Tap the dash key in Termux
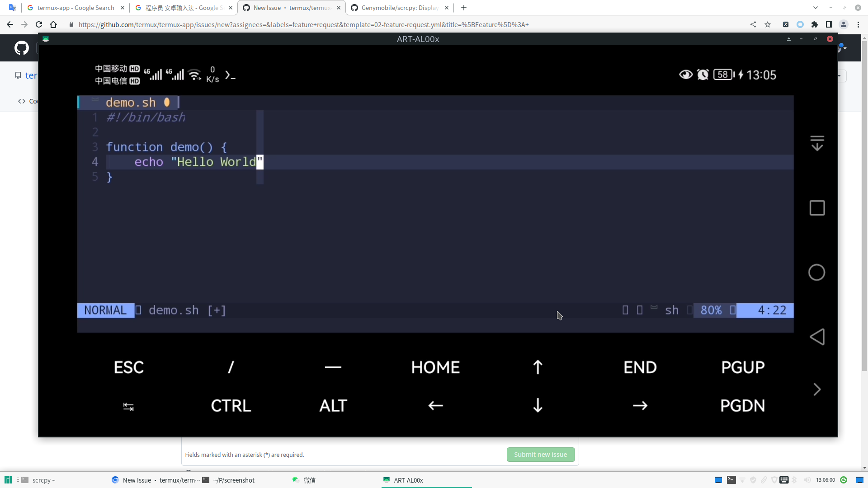868x488 pixels. point(333,367)
